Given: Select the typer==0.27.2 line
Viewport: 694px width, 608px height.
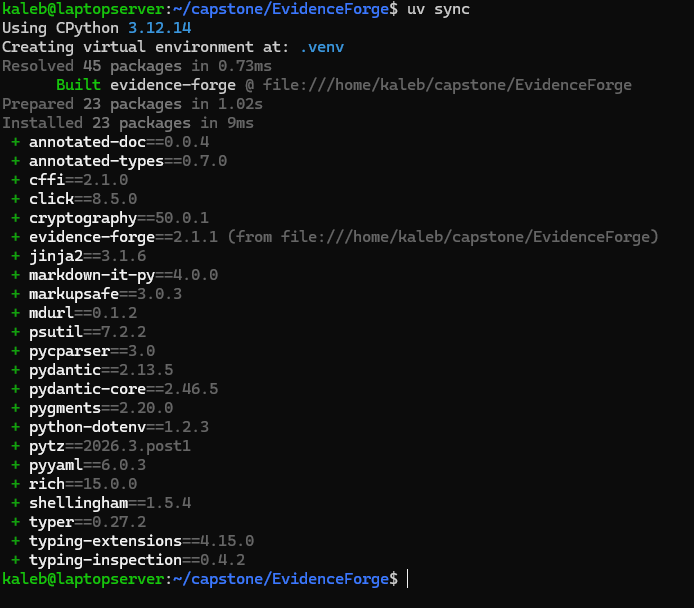Looking at the screenshot, I should click(79, 523).
